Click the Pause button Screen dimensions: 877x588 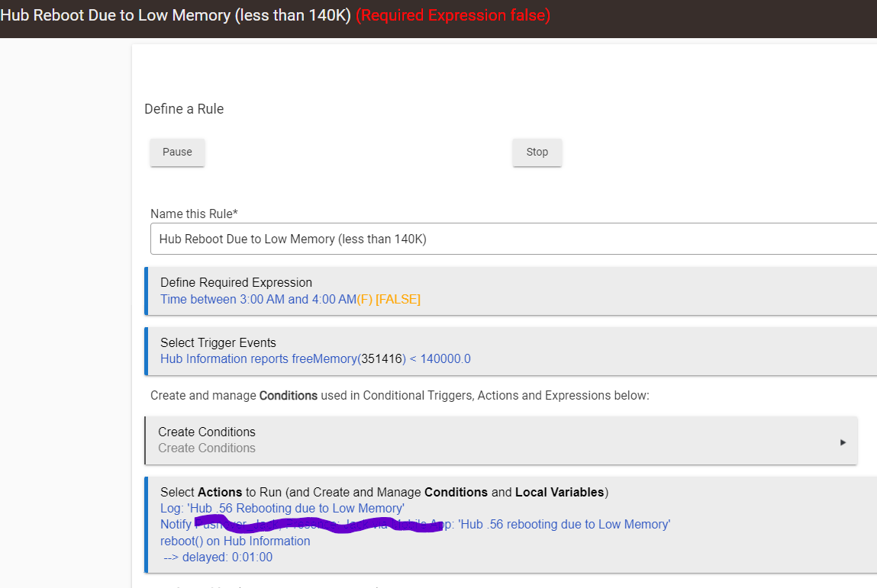tap(177, 152)
